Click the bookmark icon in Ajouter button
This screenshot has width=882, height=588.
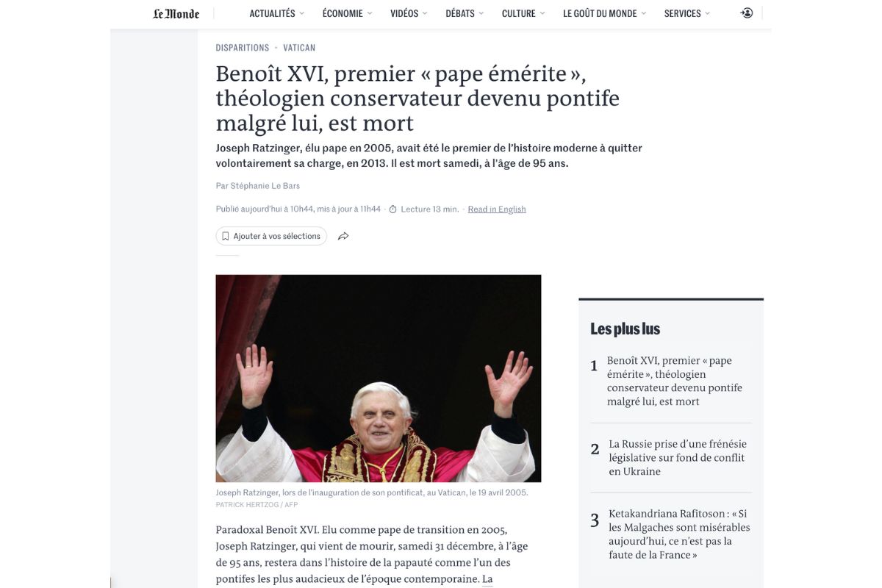coord(226,236)
